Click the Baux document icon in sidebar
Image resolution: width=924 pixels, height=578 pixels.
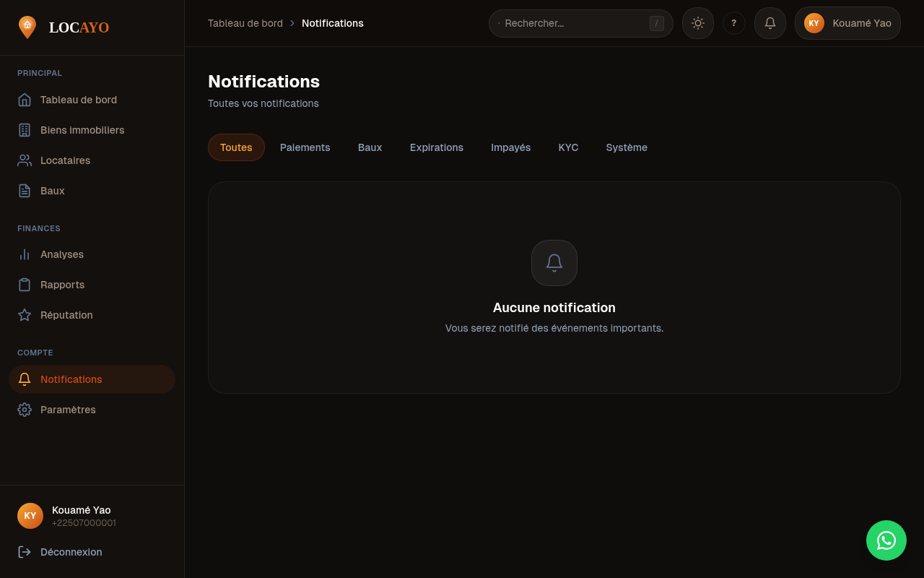click(x=24, y=191)
